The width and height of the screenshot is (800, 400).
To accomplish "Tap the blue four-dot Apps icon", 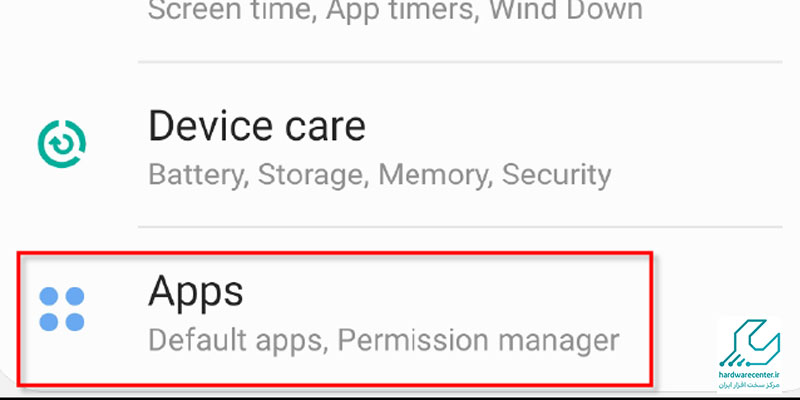I will click(62, 309).
